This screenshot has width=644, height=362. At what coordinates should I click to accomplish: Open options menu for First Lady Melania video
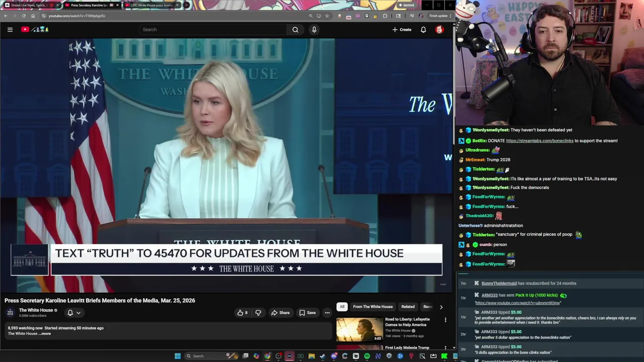pyautogui.click(x=445, y=348)
